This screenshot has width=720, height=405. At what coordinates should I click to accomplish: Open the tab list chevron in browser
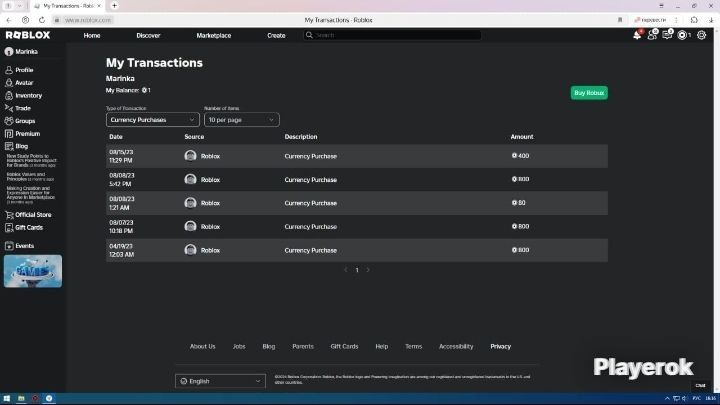(x=19, y=6)
